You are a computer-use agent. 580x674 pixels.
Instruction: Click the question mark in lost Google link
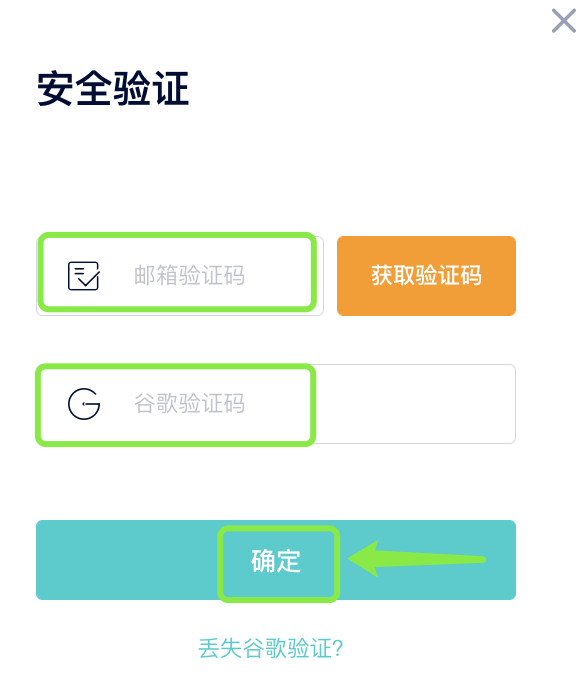(338, 648)
